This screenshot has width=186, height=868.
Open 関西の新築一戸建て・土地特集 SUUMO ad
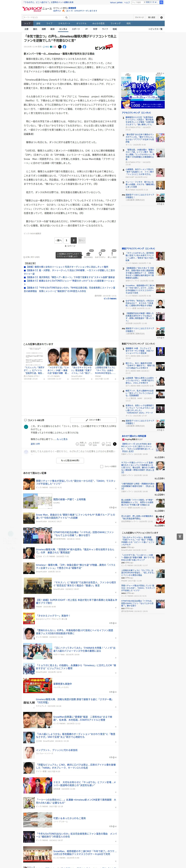click(x=70, y=500)
